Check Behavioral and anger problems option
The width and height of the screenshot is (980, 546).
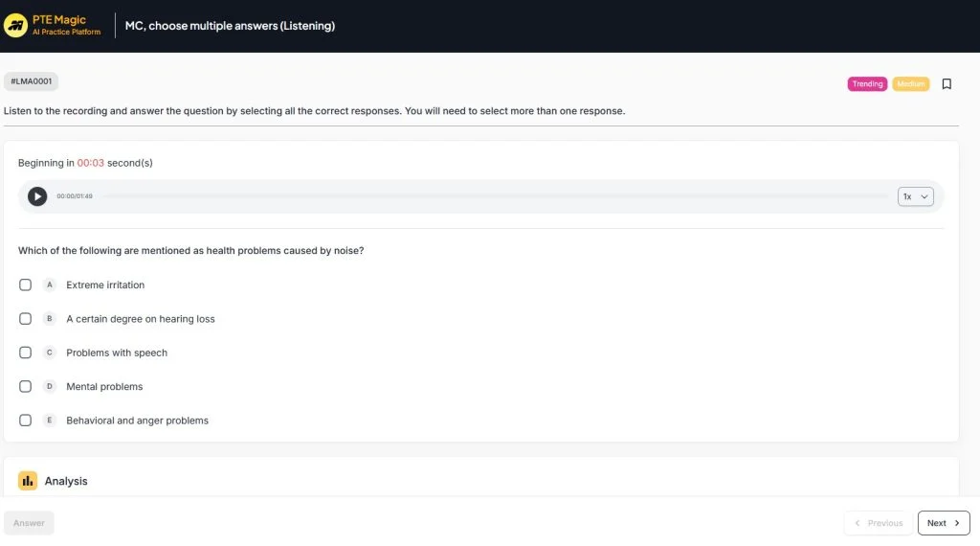click(26, 421)
